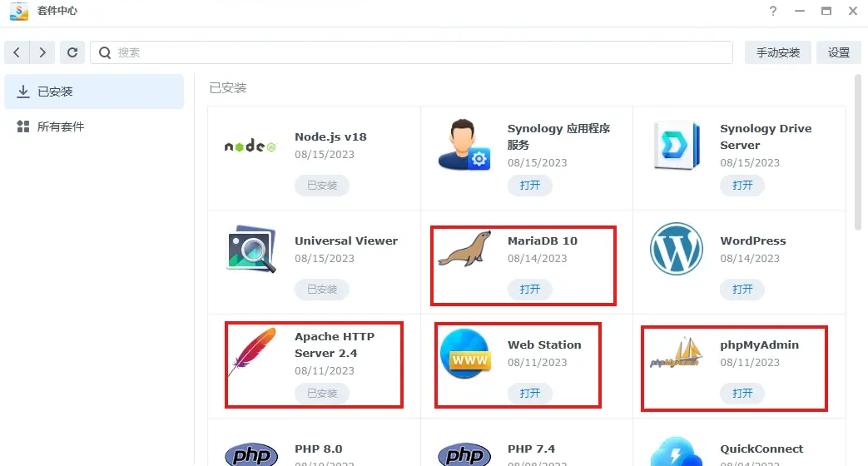Click the PHP 7.4 title
Viewport: 868px width, 466px height.
[x=531, y=449]
